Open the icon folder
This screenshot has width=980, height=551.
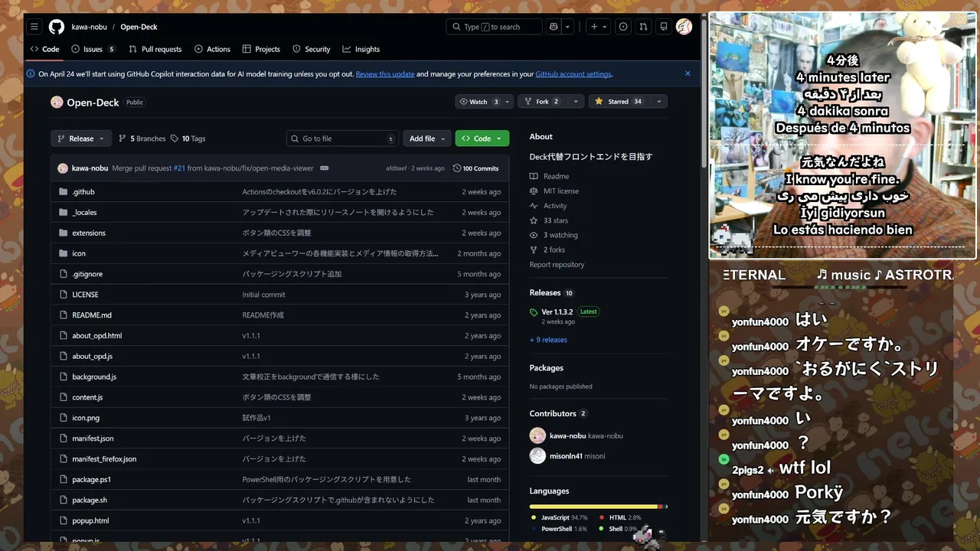pos(79,253)
